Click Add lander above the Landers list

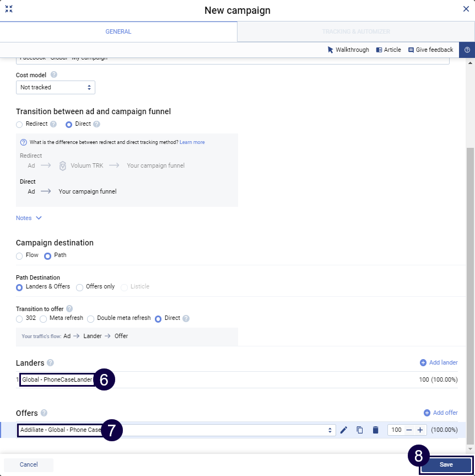tap(439, 362)
